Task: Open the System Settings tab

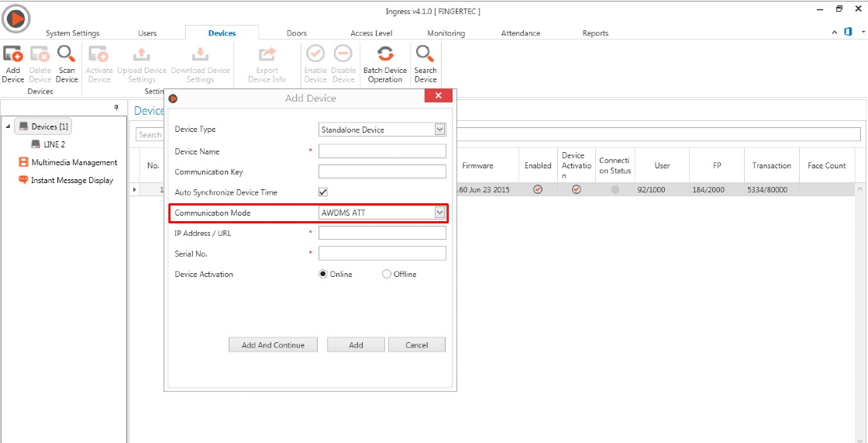Action: [x=73, y=33]
